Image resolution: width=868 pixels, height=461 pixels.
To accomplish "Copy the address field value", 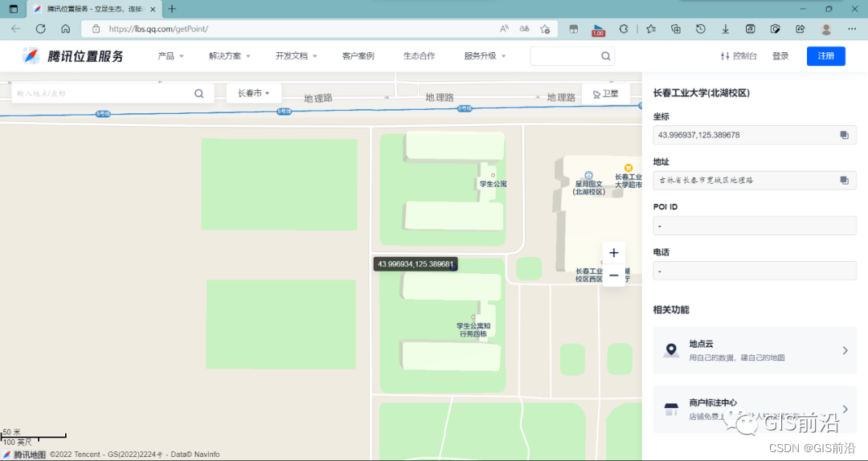I will (x=844, y=180).
